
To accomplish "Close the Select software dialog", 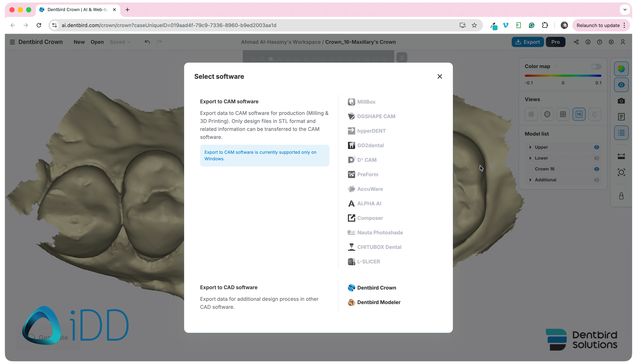I will [x=439, y=76].
